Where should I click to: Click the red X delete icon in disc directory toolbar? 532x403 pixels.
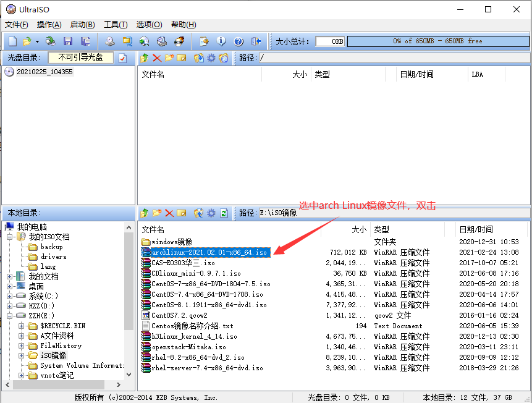pyautogui.click(x=157, y=58)
